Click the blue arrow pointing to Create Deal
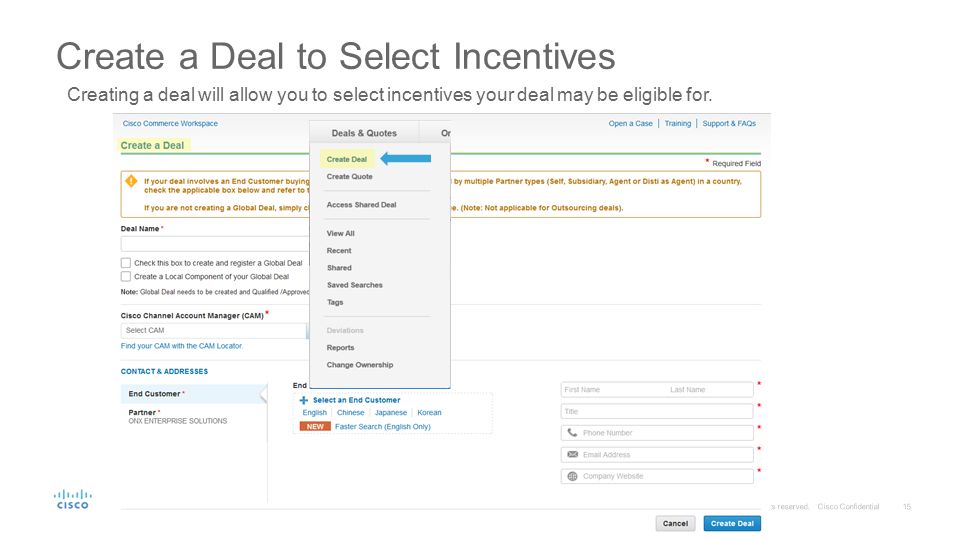Image resolution: width=960 pixels, height=540 pixels. point(406,159)
